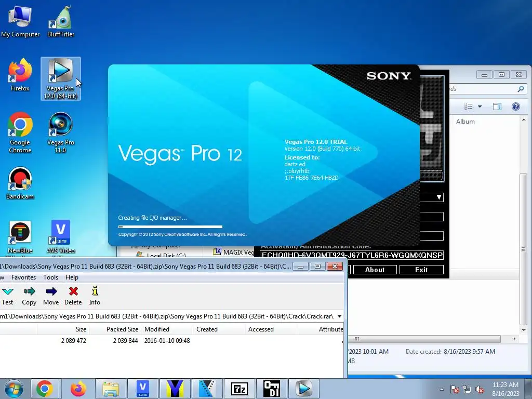Select the file row sized 2 089 472
The width and height of the screenshot is (532, 399).
[171, 341]
